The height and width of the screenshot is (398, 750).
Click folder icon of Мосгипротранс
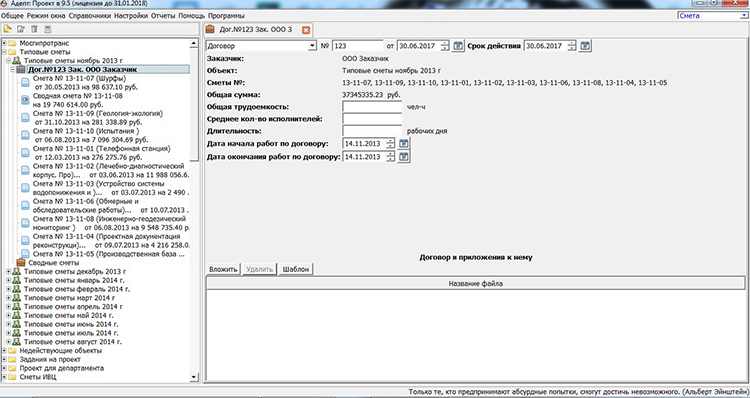point(12,43)
